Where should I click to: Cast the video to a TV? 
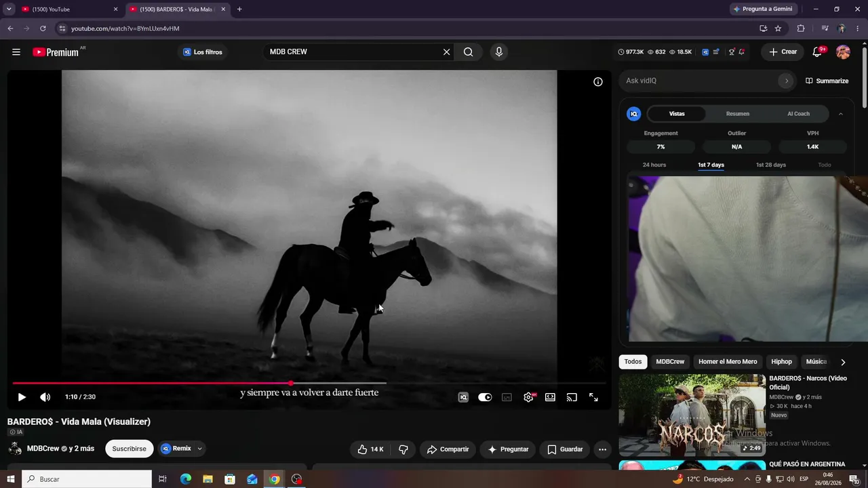click(572, 397)
